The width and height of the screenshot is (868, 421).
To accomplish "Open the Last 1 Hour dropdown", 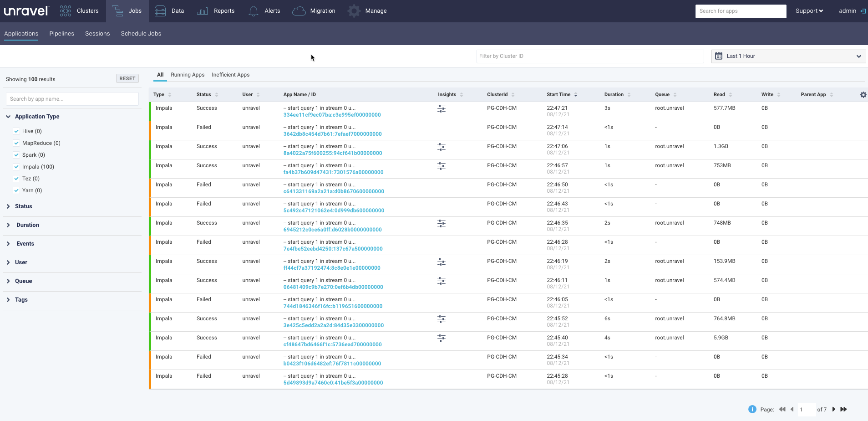I will [x=788, y=56].
